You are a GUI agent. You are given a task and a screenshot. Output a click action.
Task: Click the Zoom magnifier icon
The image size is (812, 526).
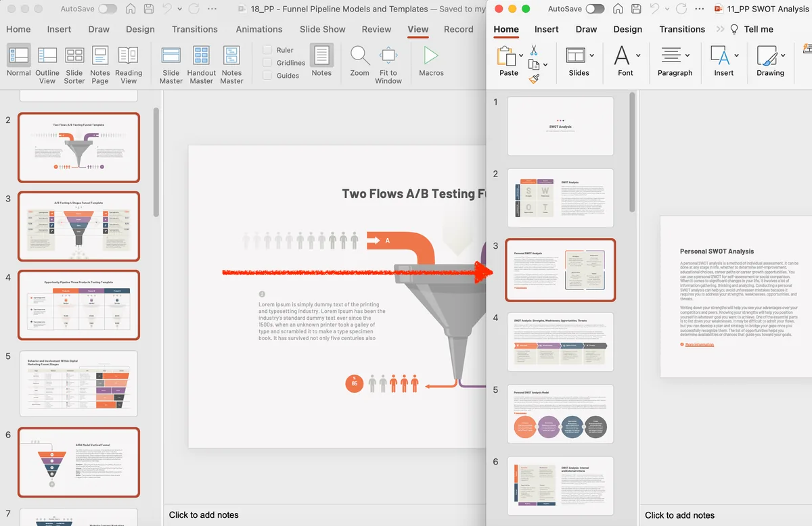(360, 55)
